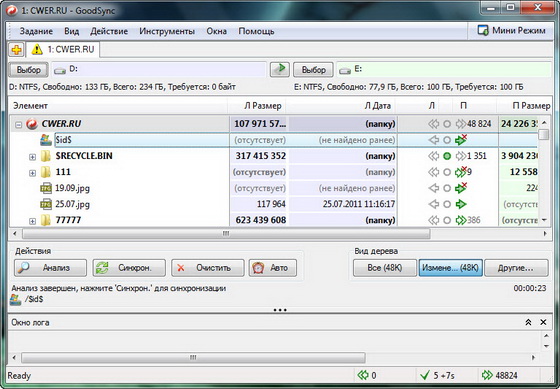This screenshot has width=560, height=389.
Task: Toggle green do-nothing circle for $RECYCLE.BIN
Action: click(447, 156)
